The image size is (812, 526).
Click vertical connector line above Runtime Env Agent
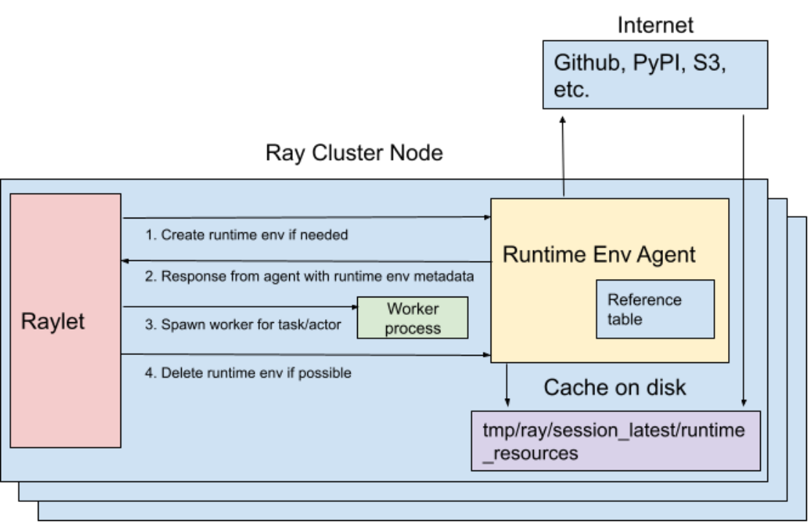(x=563, y=188)
